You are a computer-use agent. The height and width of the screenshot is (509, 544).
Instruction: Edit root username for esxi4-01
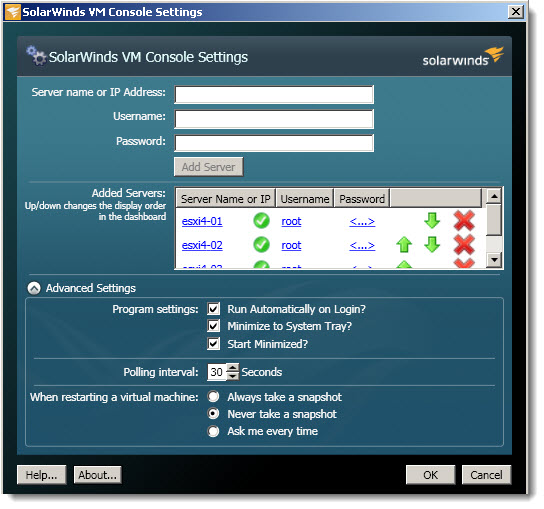pyautogui.click(x=291, y=221)
